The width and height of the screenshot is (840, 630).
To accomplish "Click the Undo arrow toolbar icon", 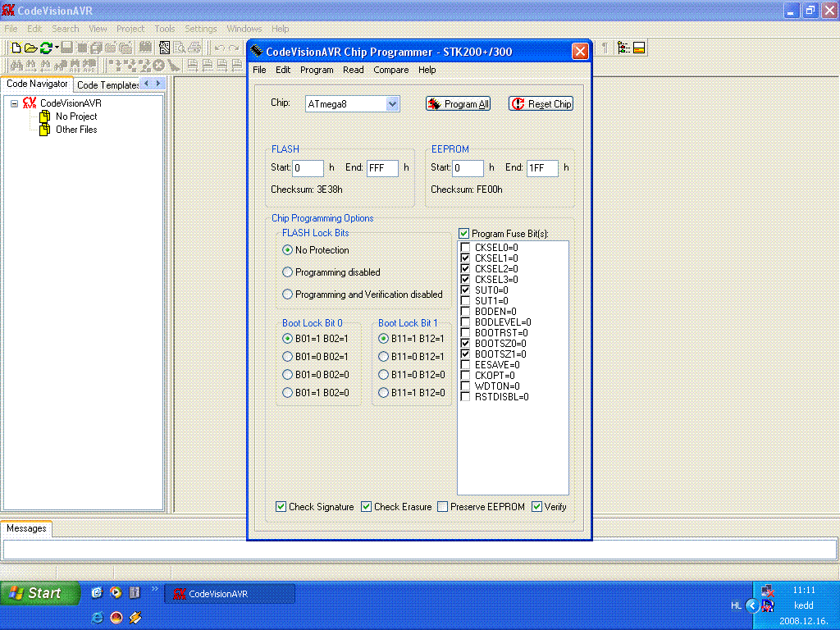I will (x=219, y=48).
